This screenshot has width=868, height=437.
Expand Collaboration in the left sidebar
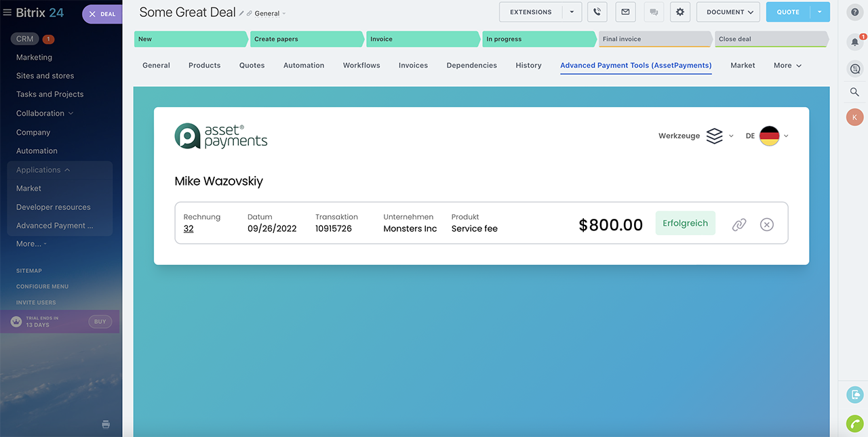44,113
